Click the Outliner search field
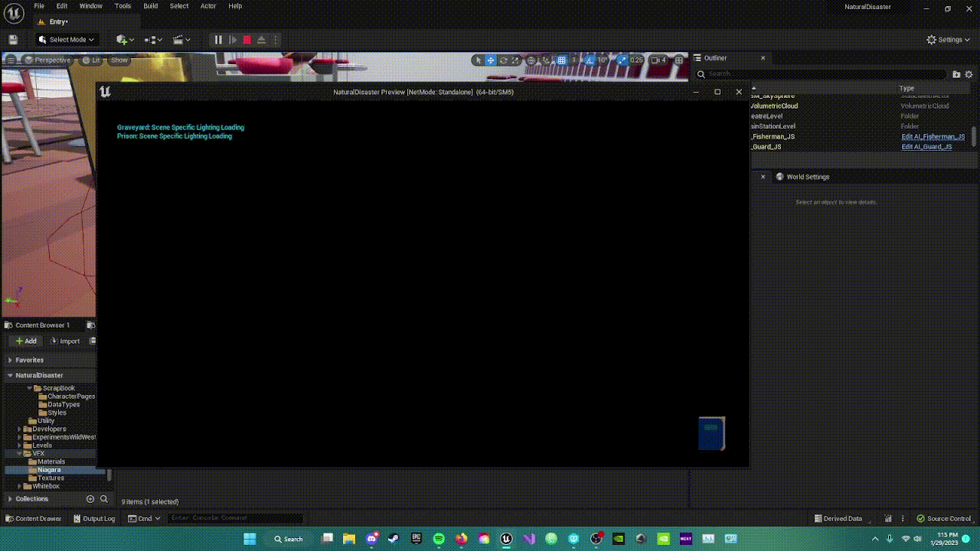The image size is (980, 551). (822, 74)
